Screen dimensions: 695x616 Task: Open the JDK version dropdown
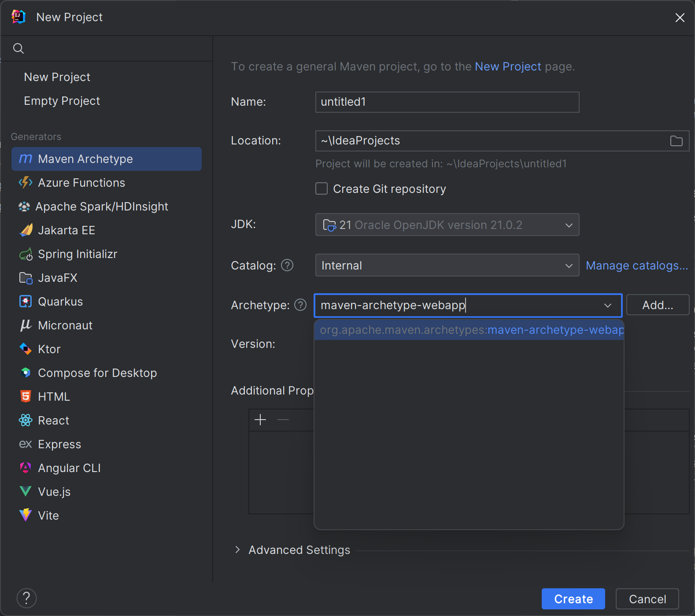447,225
